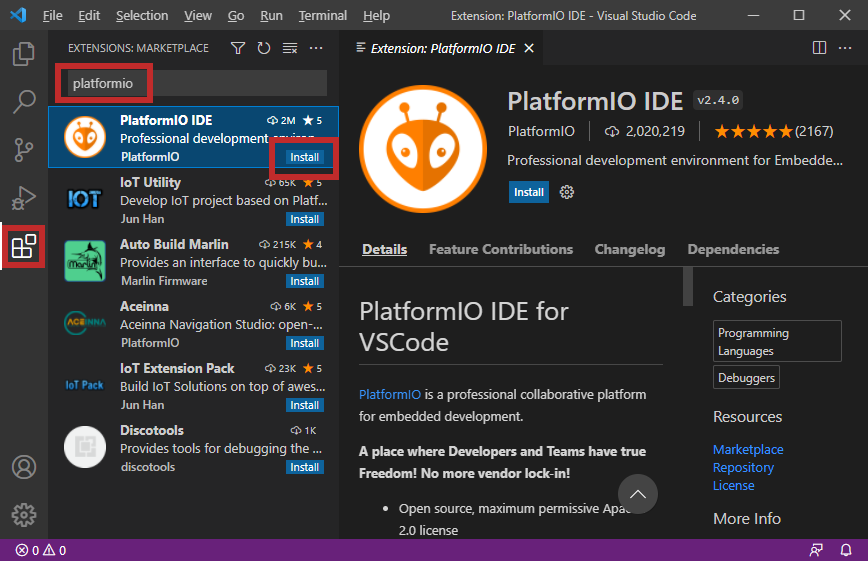Click Install in the extension detail page

(x=529, y=192)
